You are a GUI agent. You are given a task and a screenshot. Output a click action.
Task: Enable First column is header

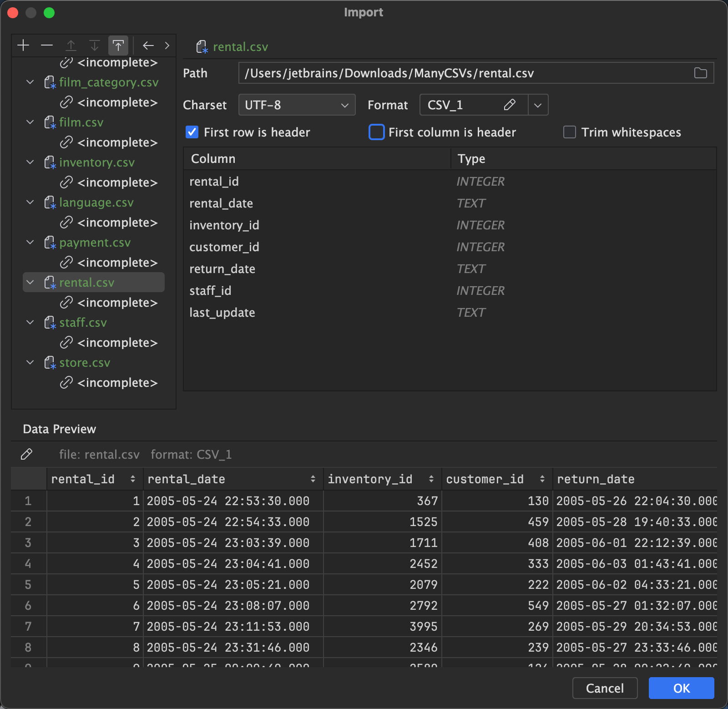pyautogui.click(x=376, y=132)
